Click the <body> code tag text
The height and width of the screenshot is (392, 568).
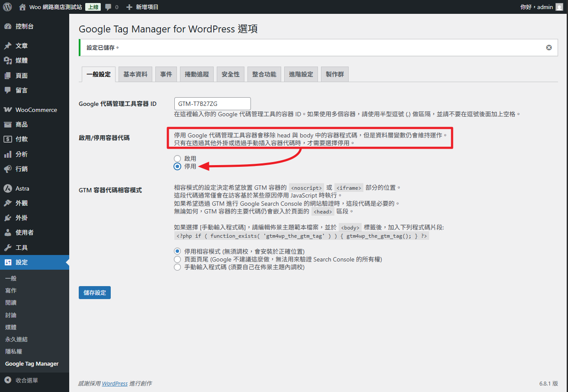click(350, 228)
